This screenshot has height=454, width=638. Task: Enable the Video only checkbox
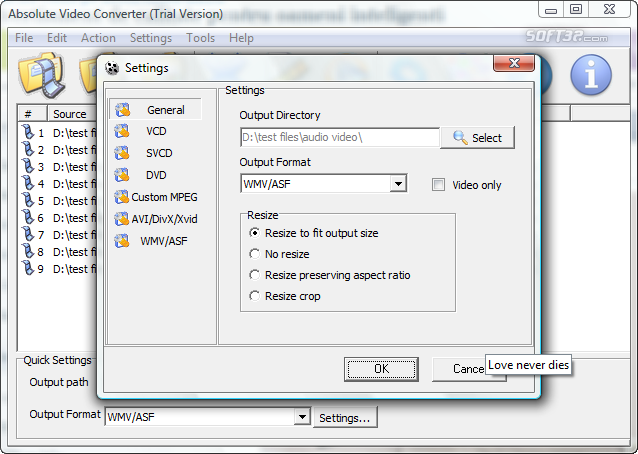pos(438,185)
